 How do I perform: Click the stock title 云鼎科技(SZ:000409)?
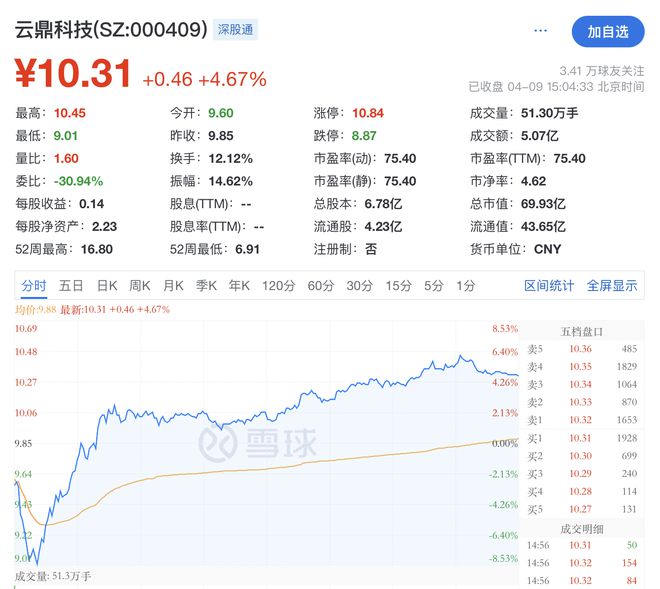111,29
